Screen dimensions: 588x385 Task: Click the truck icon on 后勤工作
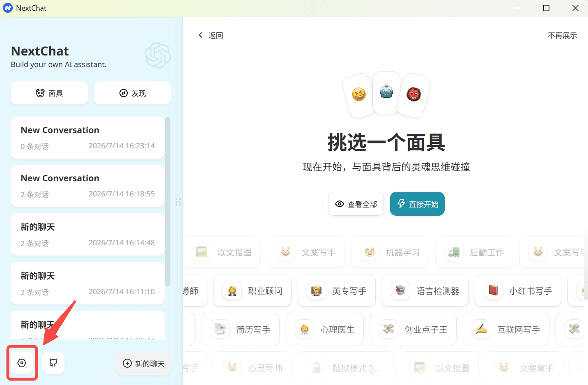click(454, 252)
